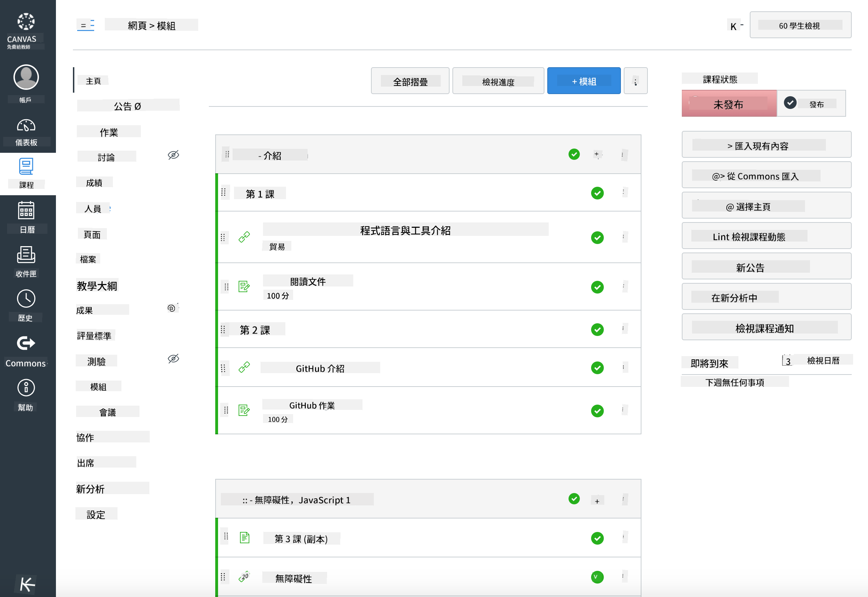The width and height of the screenshot is (868, 597).
Task: Open the Inbox (收件匣) sidebar icon
Action: point(26,255)
